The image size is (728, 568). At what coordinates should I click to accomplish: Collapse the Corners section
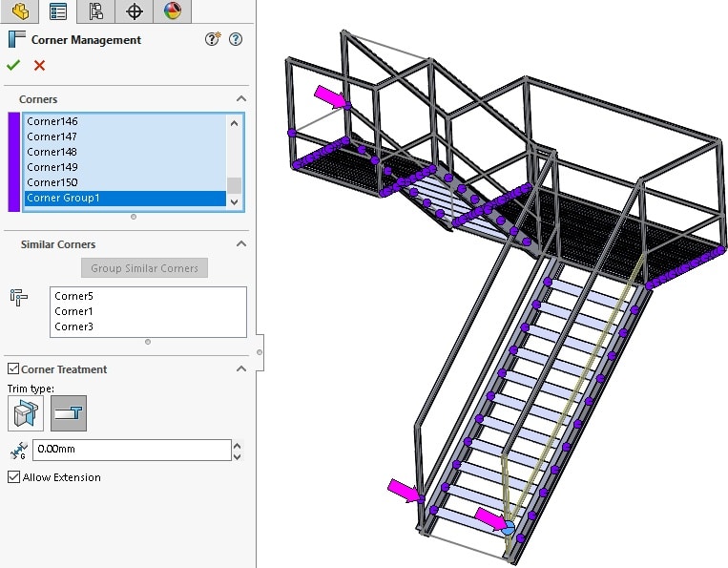[240, 99]
